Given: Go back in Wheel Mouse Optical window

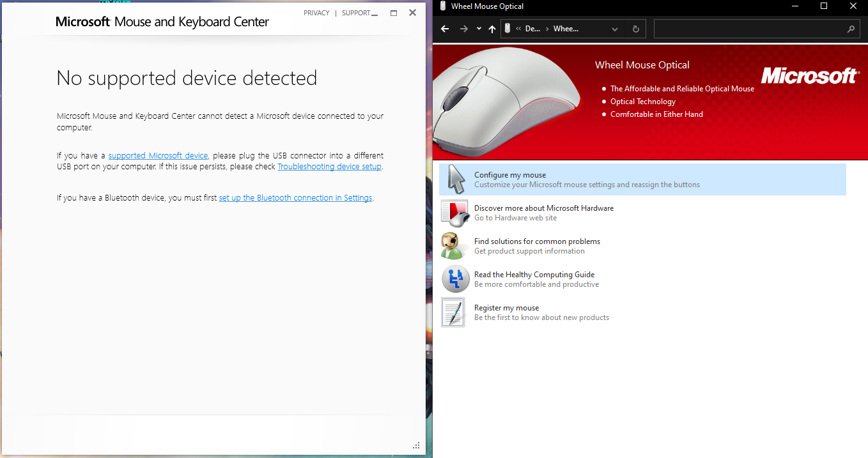Looking at the screenshot, I should pos(446,29).
